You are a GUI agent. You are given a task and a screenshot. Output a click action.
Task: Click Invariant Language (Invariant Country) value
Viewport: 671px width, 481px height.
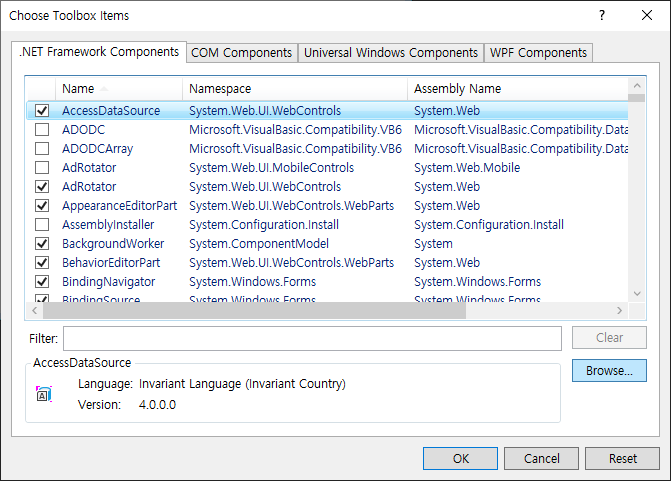pyautogui.click(x=242, y=384)
